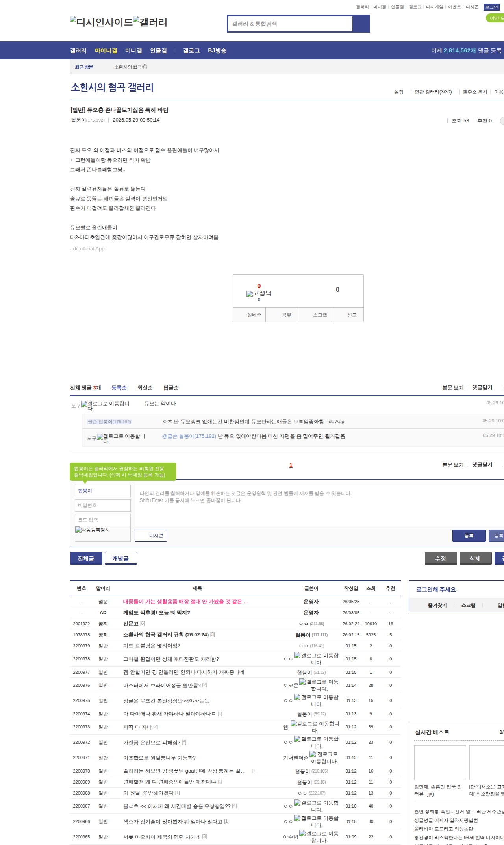Screen dimensions: 504x845
Task: Click the 디시콘 button in comment form
Action: [151, 536]
